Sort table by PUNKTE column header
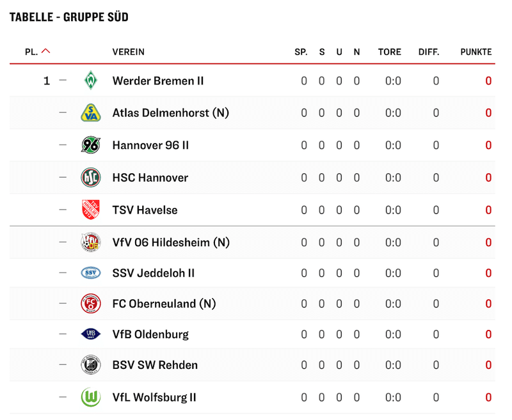Screen dimensions: 512x420 (x=476, y=52)
